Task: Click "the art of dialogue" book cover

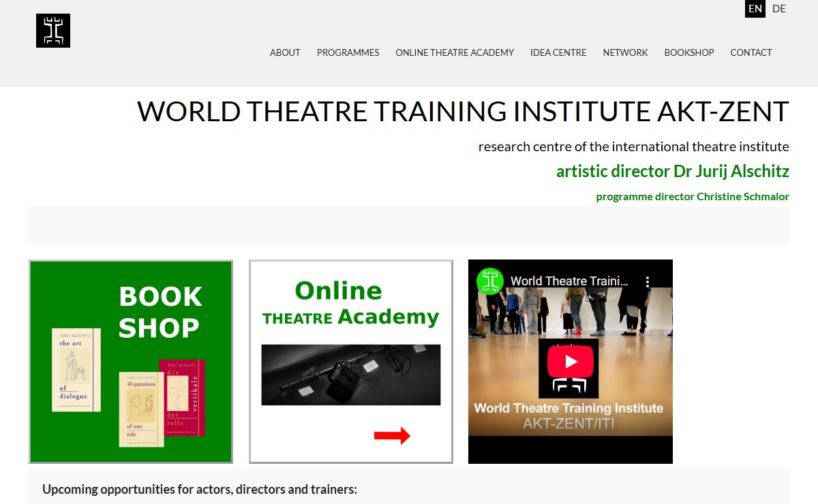Action: click(x=76, y=370)
